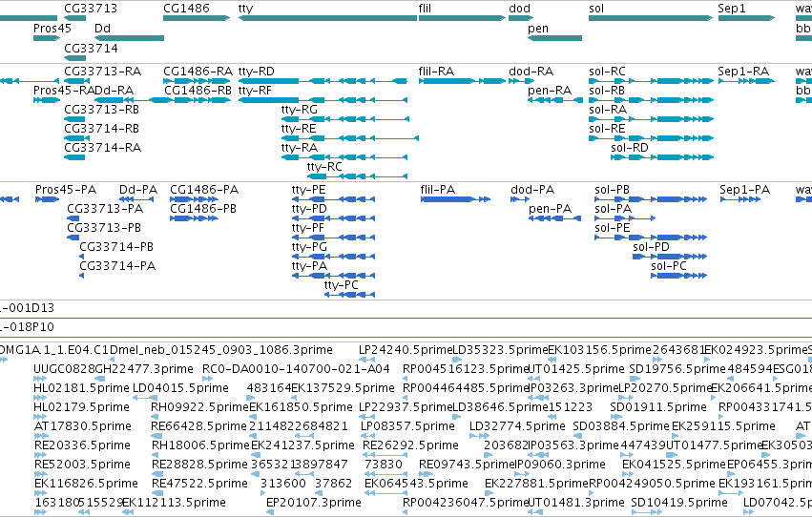812x517 pixels.
Task: Click transcript pen-RA glyph
Action: point(554,100)
